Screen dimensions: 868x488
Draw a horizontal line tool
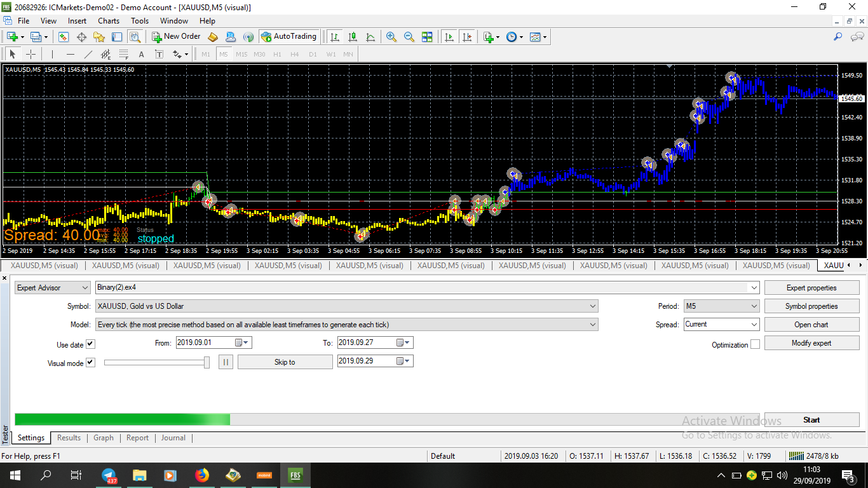point(71,54)
